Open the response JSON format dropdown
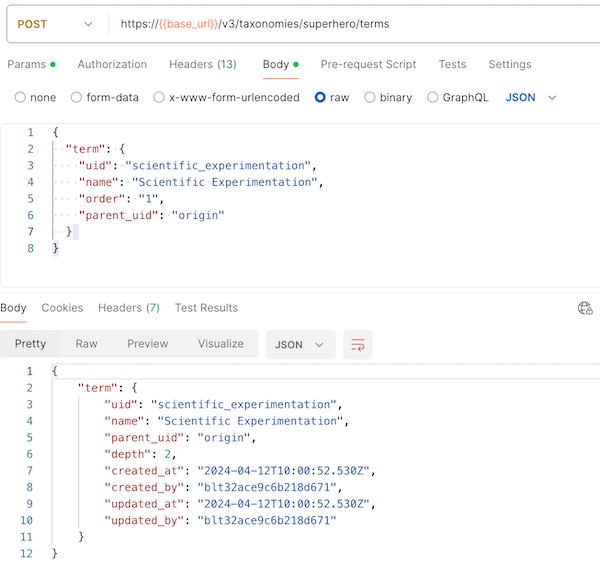Screen dimensions: 600x579 coord(300,344)
